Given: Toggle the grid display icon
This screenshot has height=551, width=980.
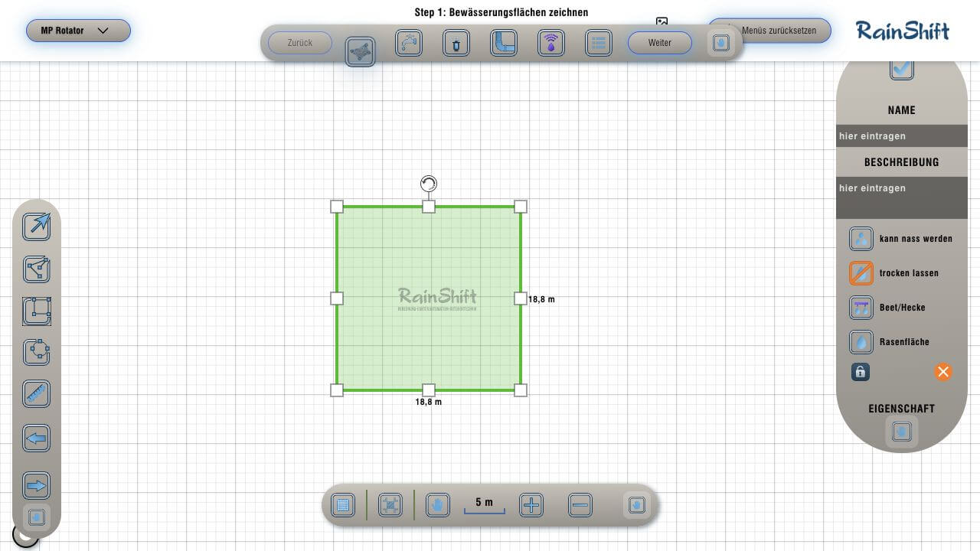Looking at the screenshot, I should [x=343, y=505].
